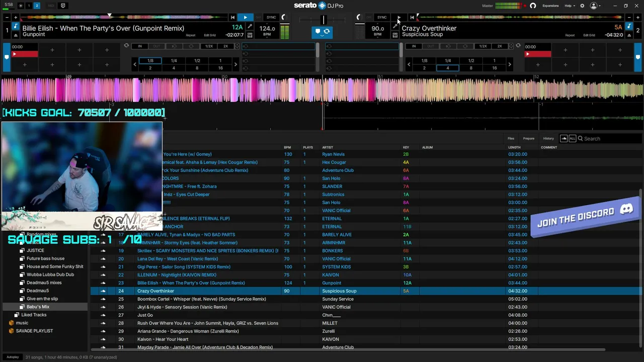Viewport: 644px width, 362px height.
Task: Open Serato settings gear
Action: click(582, 6)
